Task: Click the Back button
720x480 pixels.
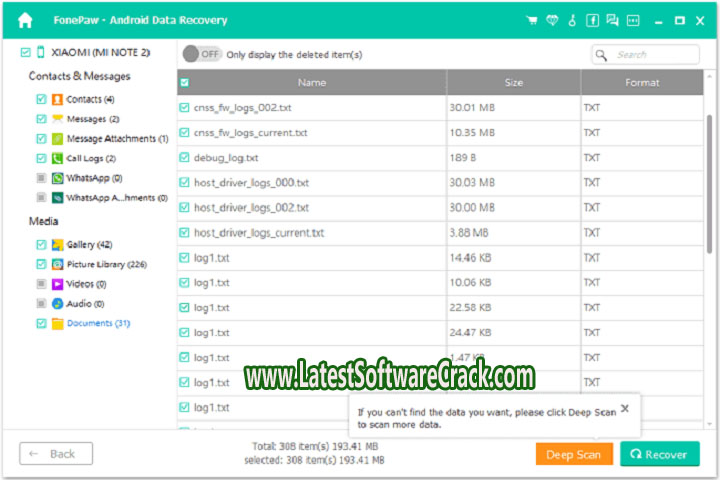Action: pyautogui.click(x=56, y=454)
